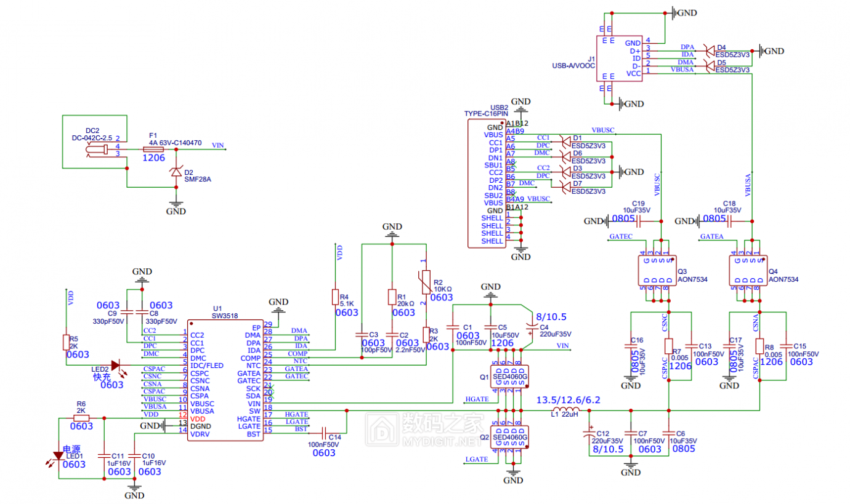
Task: Select the 'SBU1' pin name on USB2
Action: [x=493, y=165]
